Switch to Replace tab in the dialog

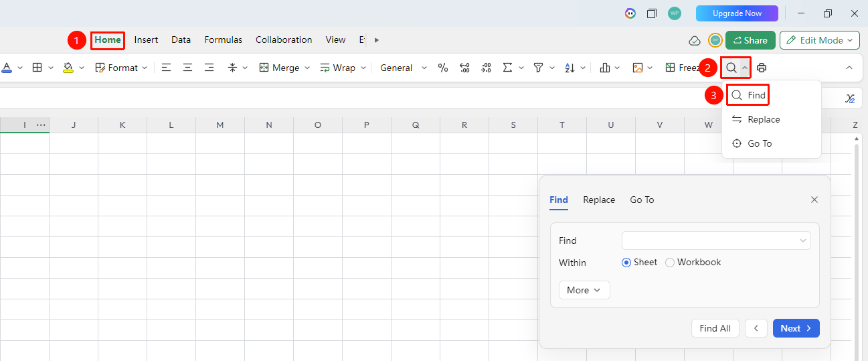[599, 200]
